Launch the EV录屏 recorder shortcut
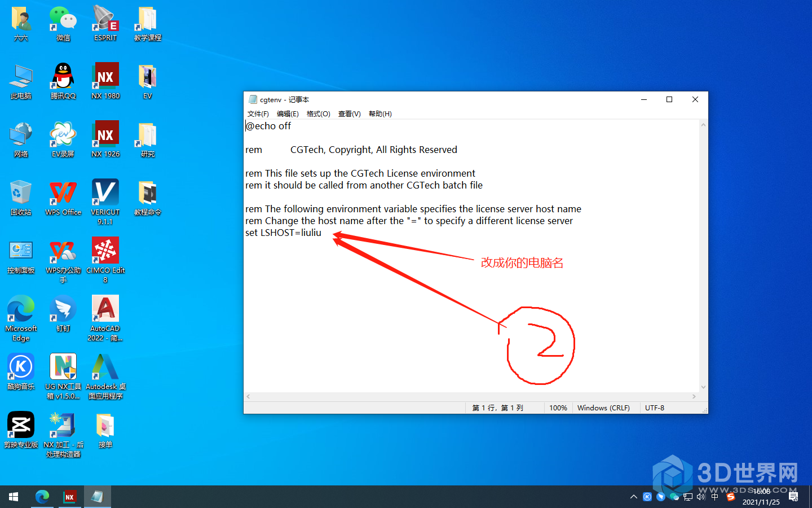Viewport: 812px width, 508px height. coord(63,139)
